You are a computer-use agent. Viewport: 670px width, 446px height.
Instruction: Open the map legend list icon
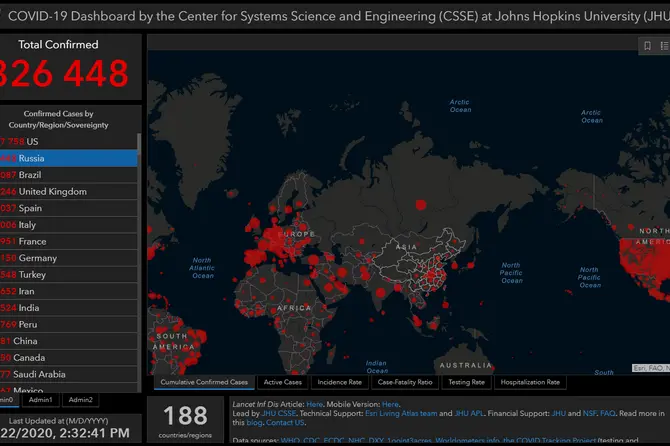click(x=661, y=46)
